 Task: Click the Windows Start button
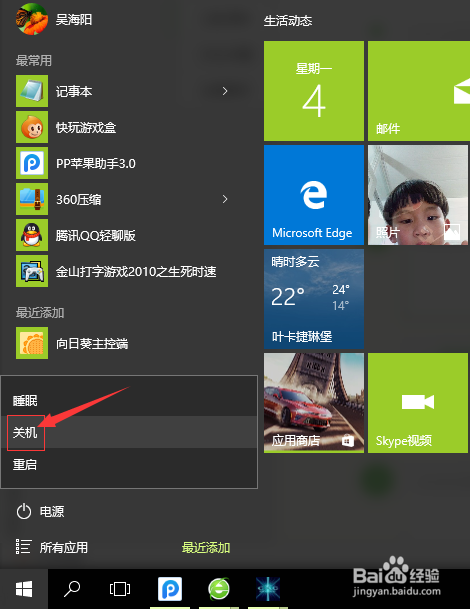(24, 589)
